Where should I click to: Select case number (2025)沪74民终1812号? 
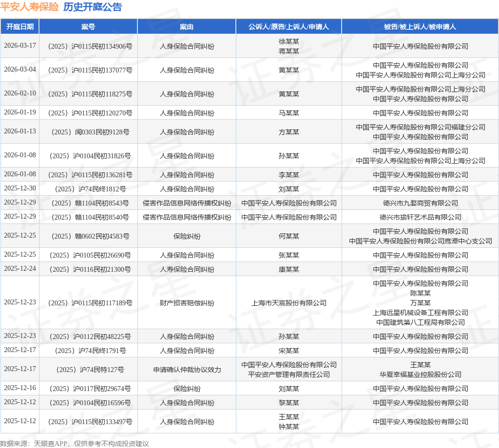(x=90, y=189)
